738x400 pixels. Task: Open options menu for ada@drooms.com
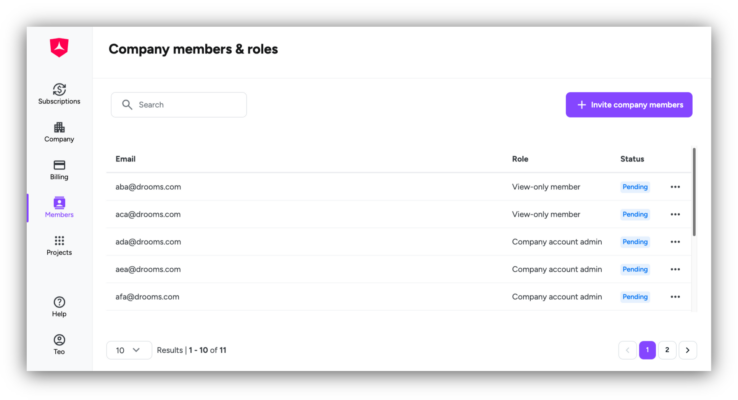[x=675, y=242]
